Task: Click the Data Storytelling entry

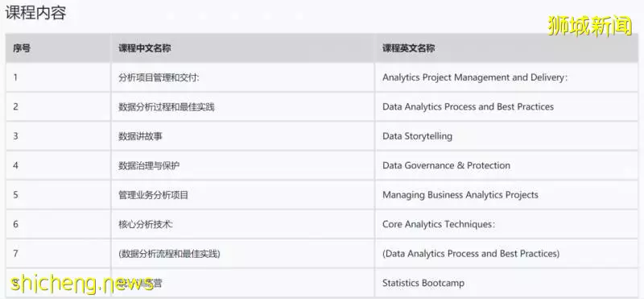Action: 417,136
